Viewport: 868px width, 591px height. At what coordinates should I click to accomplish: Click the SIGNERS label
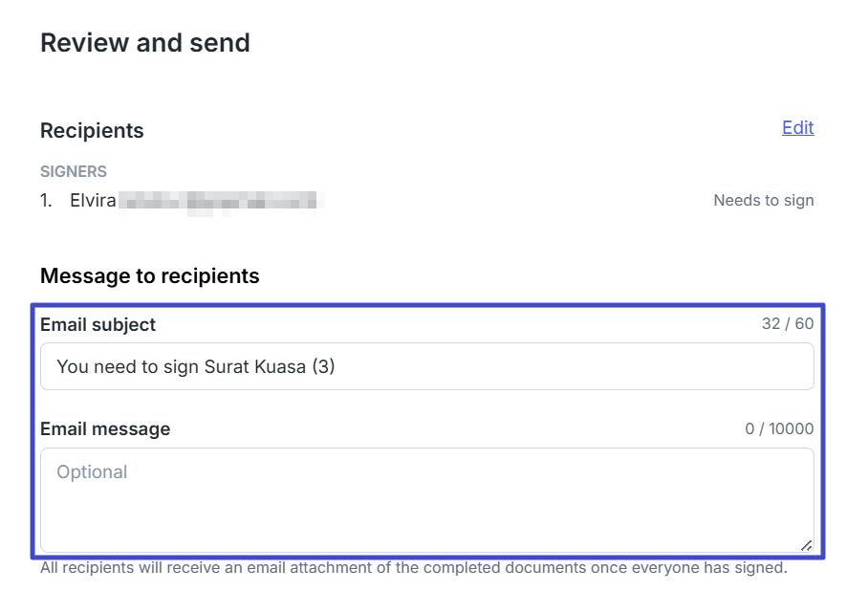(74, 172)
